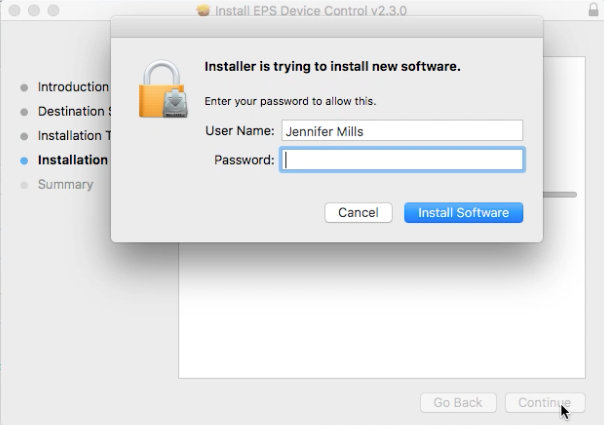Viewport: 604px width, 425px height.
Task: Click the User Name field with Jennifer Mills
Action: tap(401, 130)
